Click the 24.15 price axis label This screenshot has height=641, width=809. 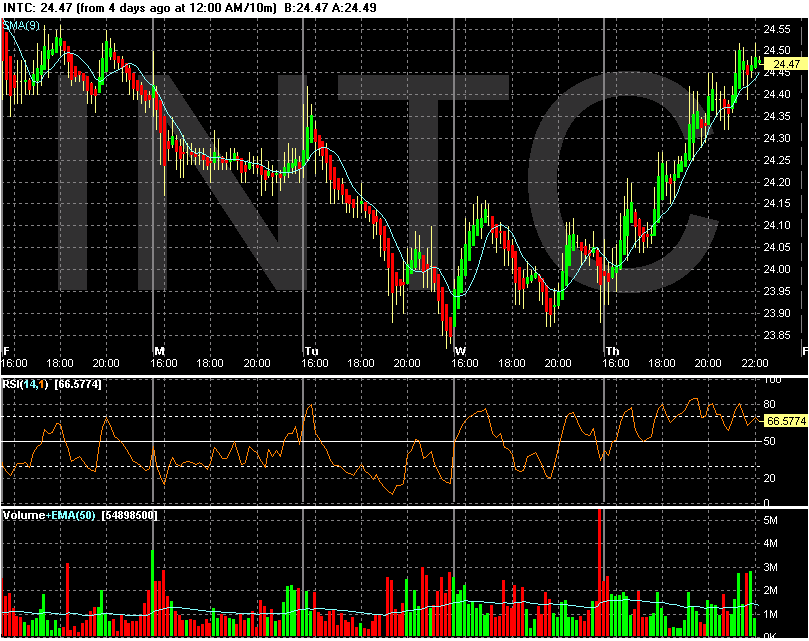[776, 203]
